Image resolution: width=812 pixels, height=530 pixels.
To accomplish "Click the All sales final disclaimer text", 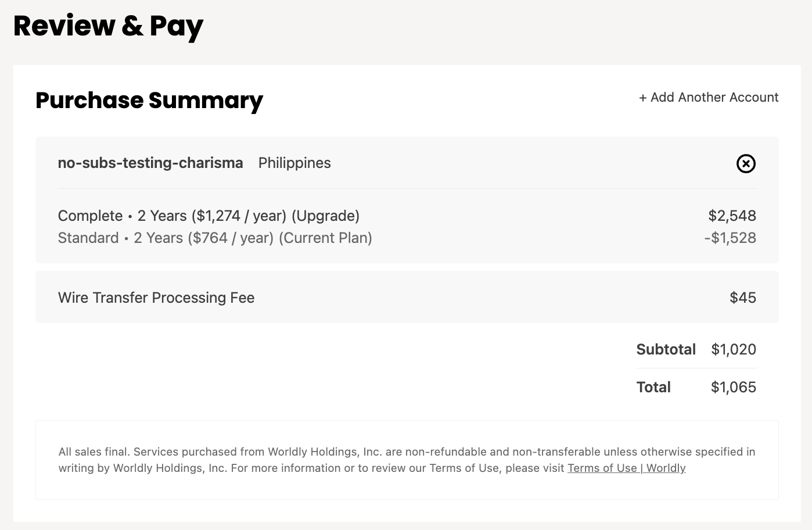I will pos(95,452).
